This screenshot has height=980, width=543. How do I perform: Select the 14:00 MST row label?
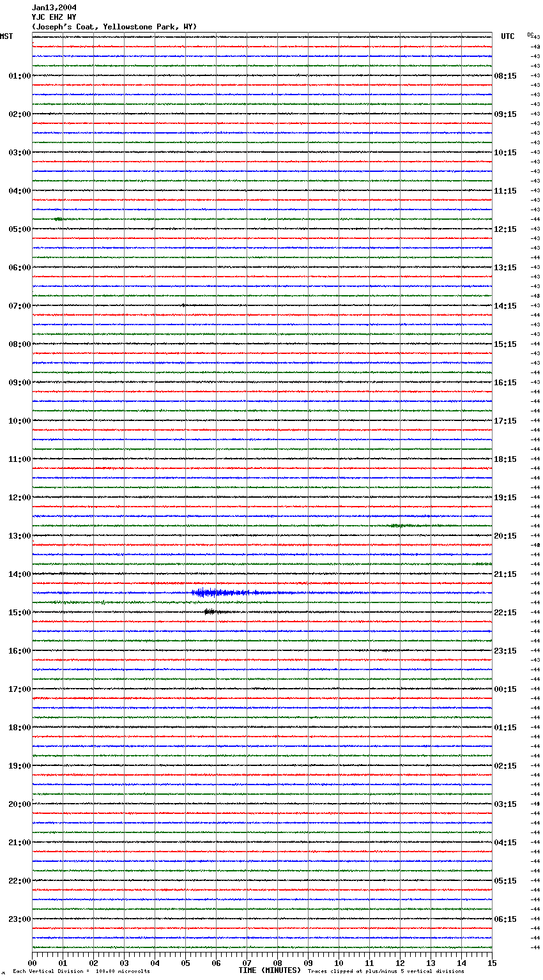(20, 574)
